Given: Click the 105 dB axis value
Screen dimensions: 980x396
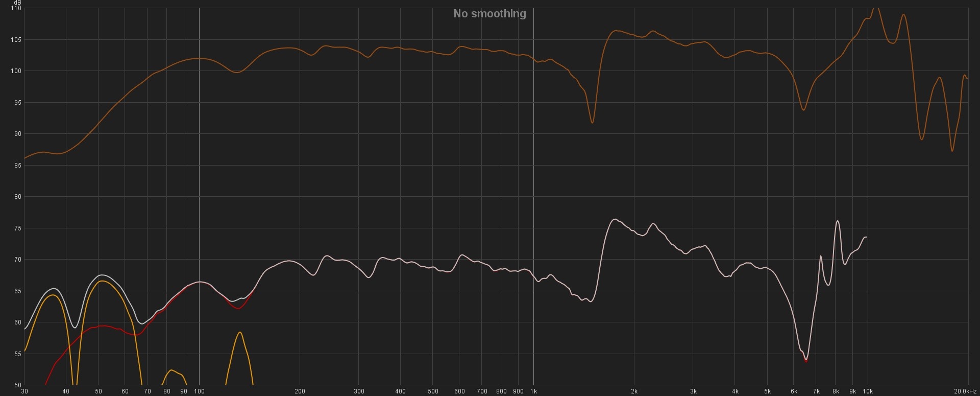Looking at the screenshot, I should pyautogui.click(x=16, y=40).
